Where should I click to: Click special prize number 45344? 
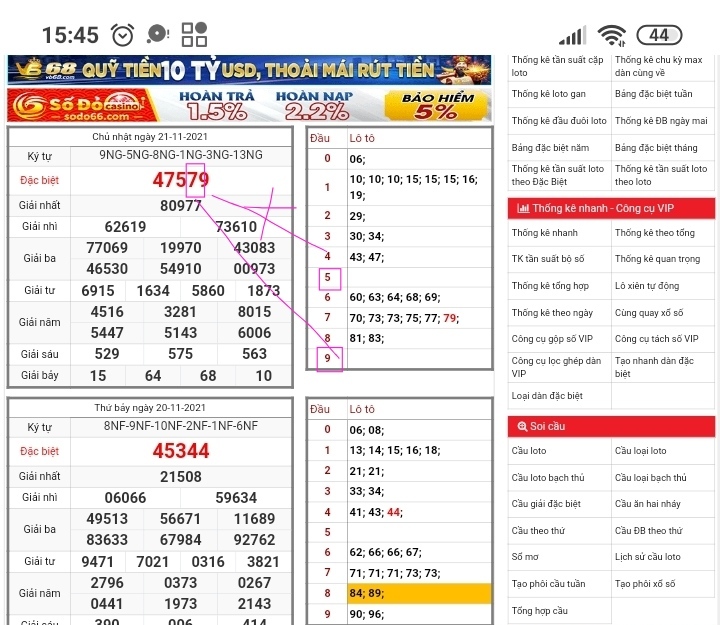(181, 450)
